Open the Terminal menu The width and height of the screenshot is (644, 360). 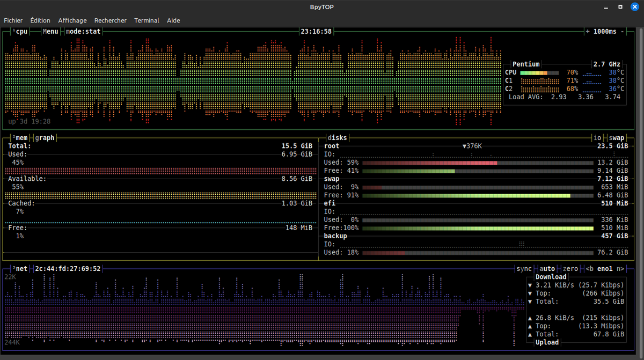(x=147, y=20)
